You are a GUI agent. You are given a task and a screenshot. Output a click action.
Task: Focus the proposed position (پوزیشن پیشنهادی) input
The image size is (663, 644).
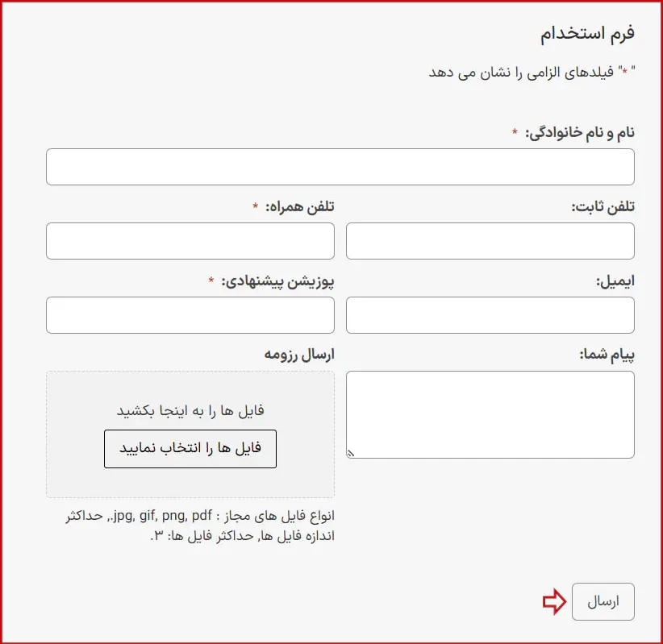[x=190, y=315]
